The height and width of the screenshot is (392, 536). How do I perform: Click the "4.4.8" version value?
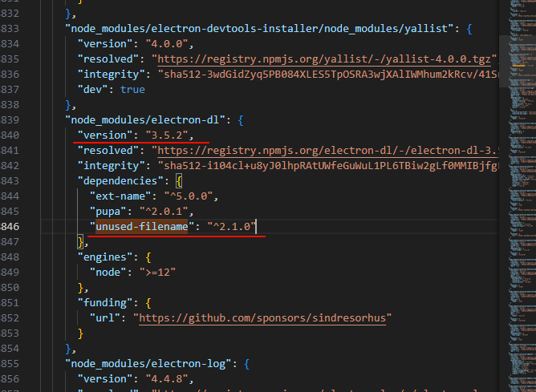click(167, 379)
